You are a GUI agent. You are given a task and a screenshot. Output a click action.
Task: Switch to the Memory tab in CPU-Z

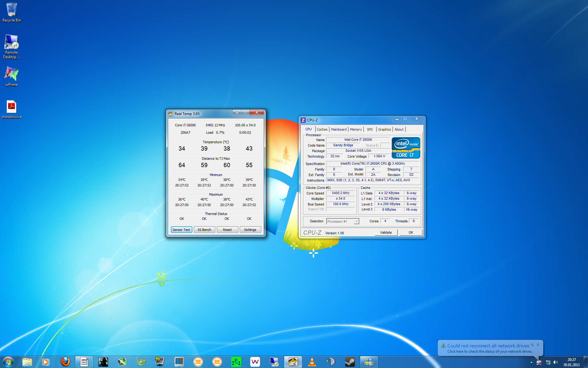356,129
